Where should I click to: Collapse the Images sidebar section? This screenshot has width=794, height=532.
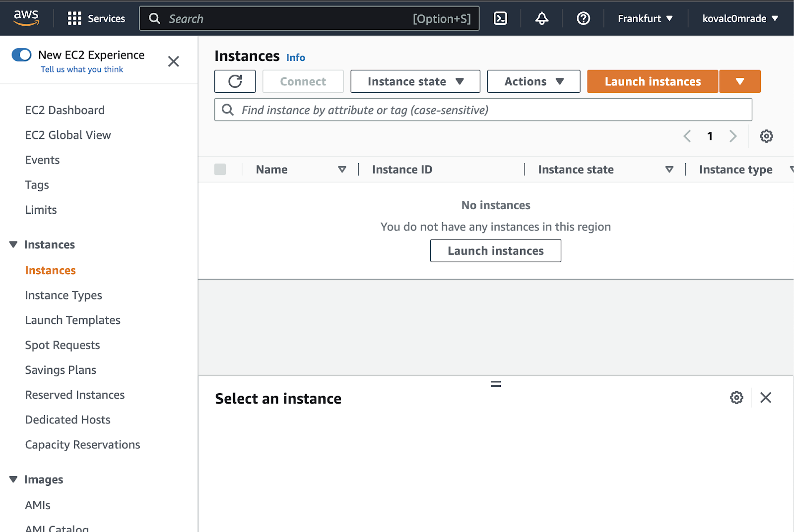pyautogui.click(x=13, y=479)
